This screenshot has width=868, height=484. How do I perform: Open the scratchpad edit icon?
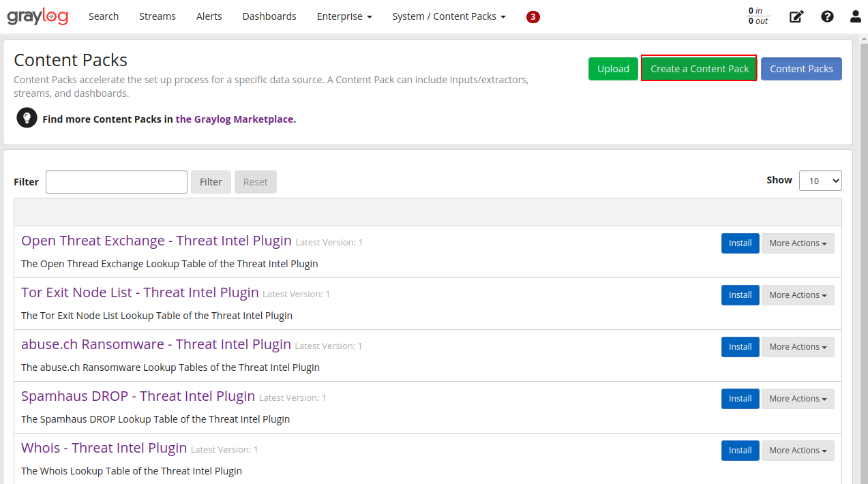(x=796, y=16)
